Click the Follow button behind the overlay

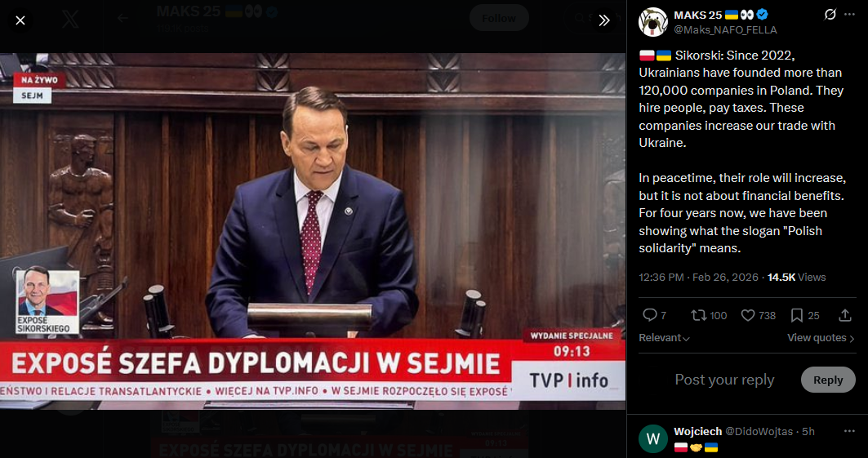pos(499,18)
